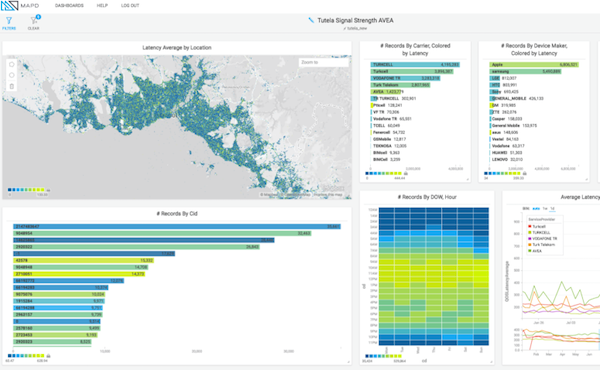Select the auto time bin option
600x370 pixels.
pyautogui.click(x=536, y=209)
